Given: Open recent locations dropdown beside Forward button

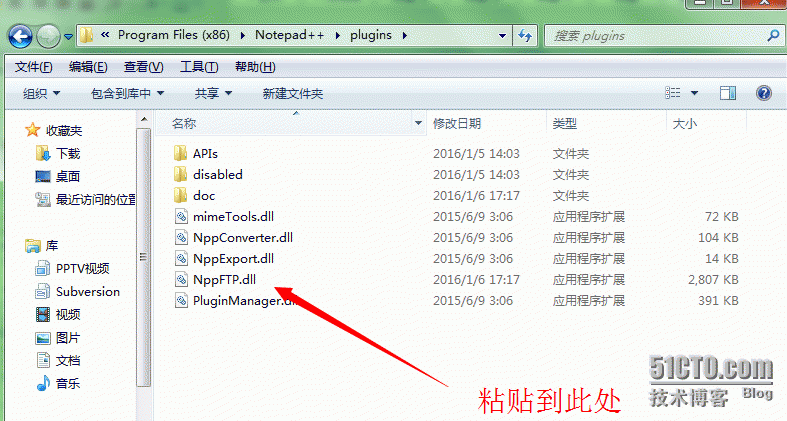Looking at the screenshot, I should point(68,37).
